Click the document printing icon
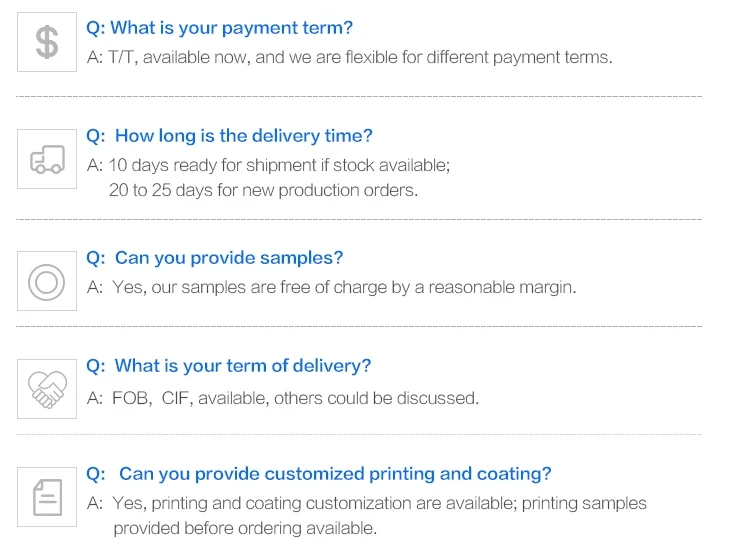Viewport: 740px width, 554px height. 47,497
